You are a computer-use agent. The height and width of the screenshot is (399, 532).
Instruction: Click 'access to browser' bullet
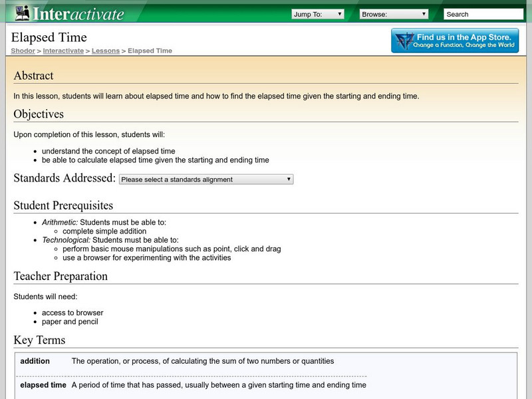coord(72,313)
